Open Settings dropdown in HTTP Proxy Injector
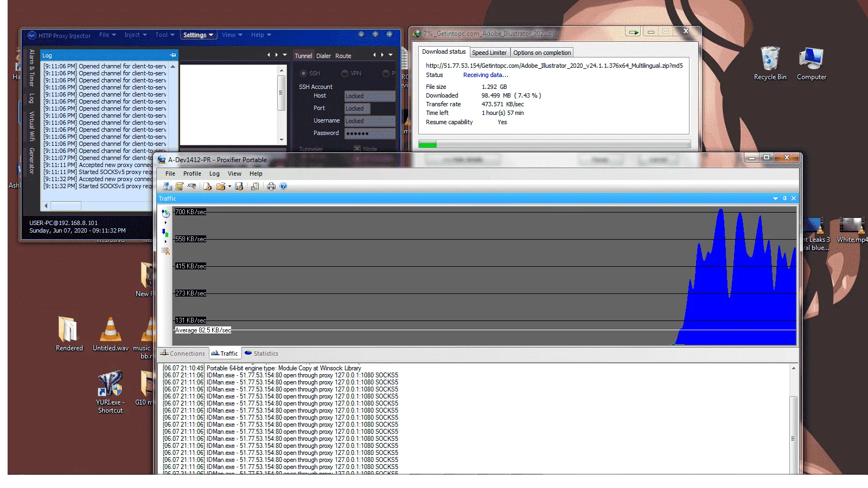Viewport: 868px width, 488px height. click(x=198, y=35)
